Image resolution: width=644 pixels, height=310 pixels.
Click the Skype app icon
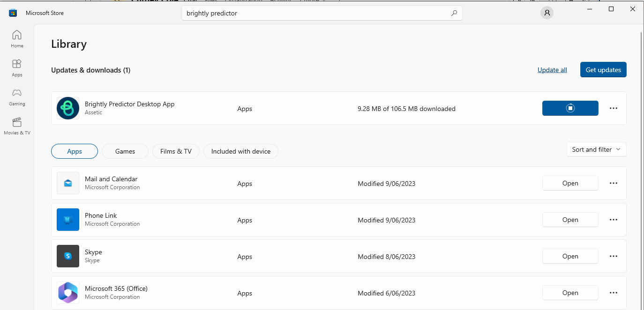(x=68, y=256)
